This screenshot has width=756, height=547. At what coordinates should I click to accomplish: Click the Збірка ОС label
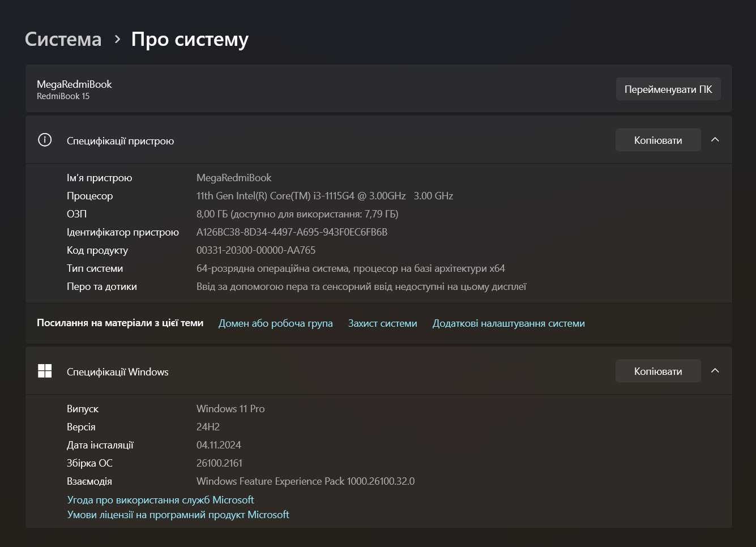(89, 463)
